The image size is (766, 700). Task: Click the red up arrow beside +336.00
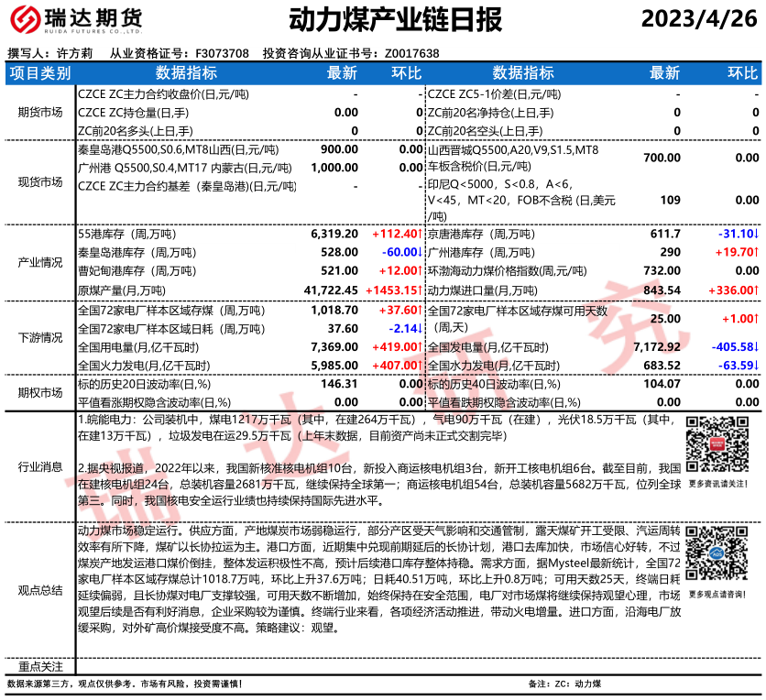click(x=757, y=290)
